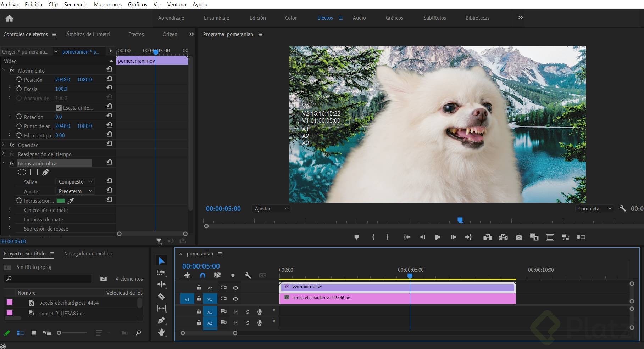Image resolution: width=644 pixels, height=349 pixels.
Task: Select the Hand tool
Action: click(x=161, y=332)
